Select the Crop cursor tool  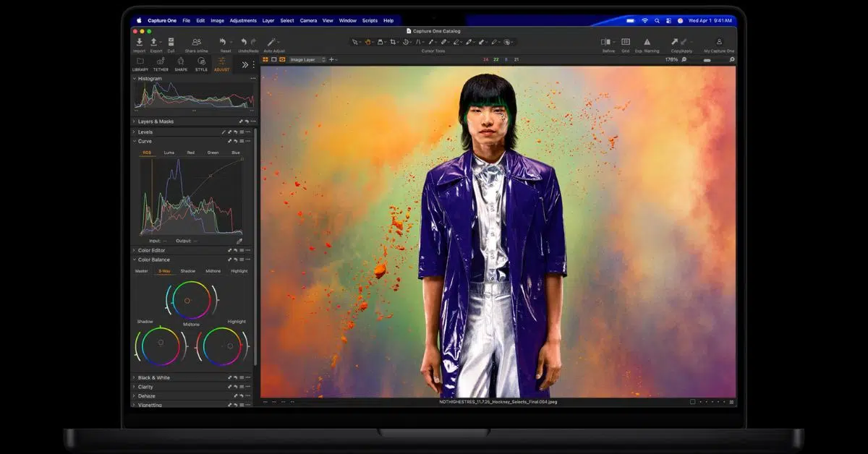pyautogui.click(x=393, y=43)
